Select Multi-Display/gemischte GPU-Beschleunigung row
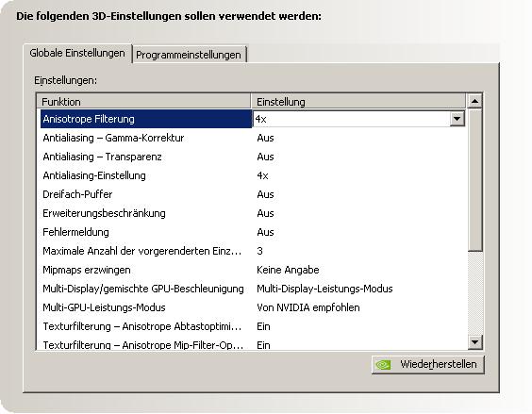 253,289
